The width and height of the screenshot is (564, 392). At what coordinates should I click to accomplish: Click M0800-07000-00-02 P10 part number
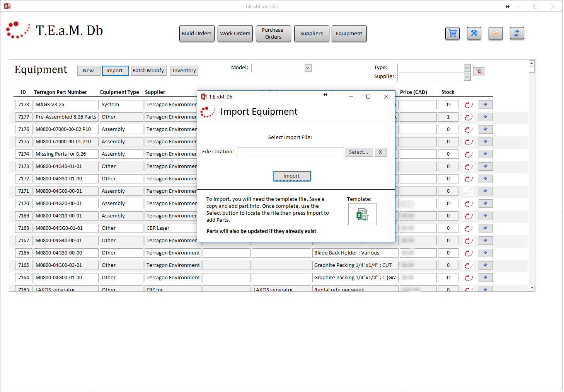point(66,129)
